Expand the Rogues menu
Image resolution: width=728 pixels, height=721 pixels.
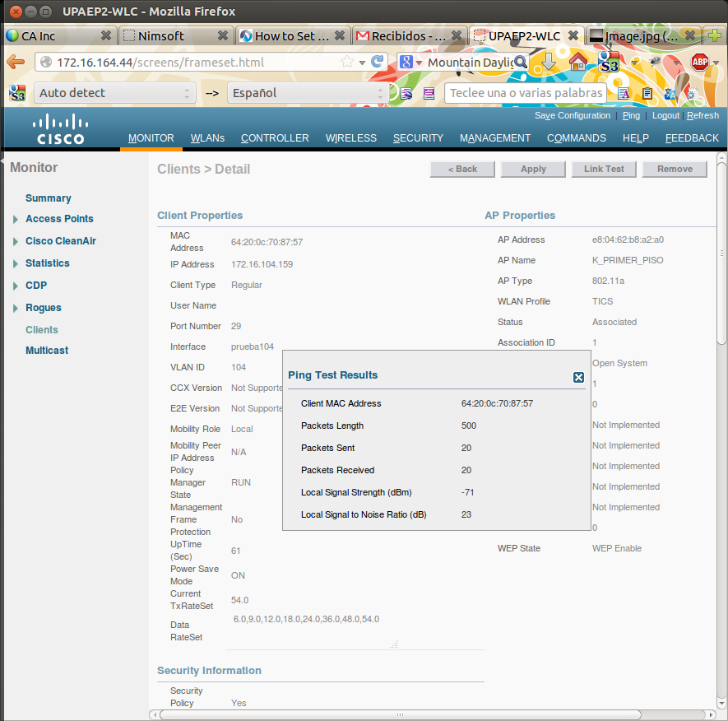click(16, 309)
